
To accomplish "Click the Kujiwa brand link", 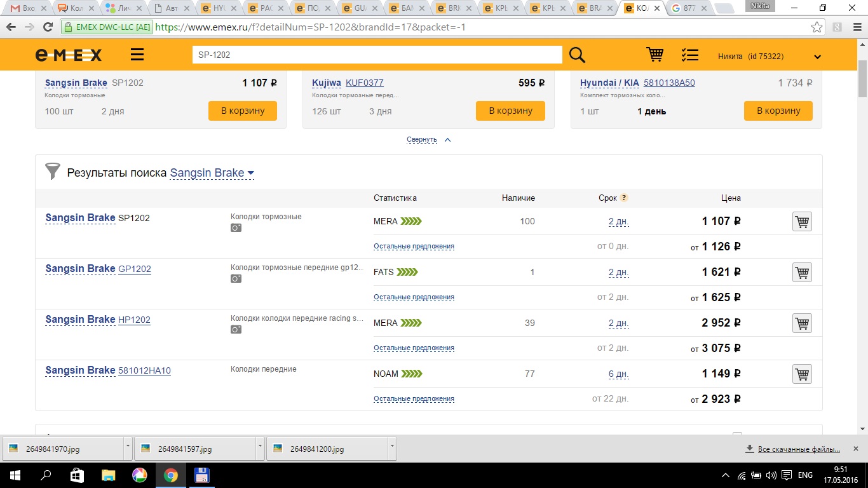I will tap(326, 83).
